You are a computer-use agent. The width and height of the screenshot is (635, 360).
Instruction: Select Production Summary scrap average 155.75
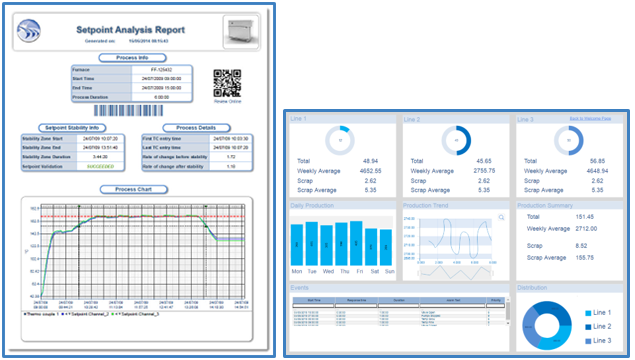point(584,258)
